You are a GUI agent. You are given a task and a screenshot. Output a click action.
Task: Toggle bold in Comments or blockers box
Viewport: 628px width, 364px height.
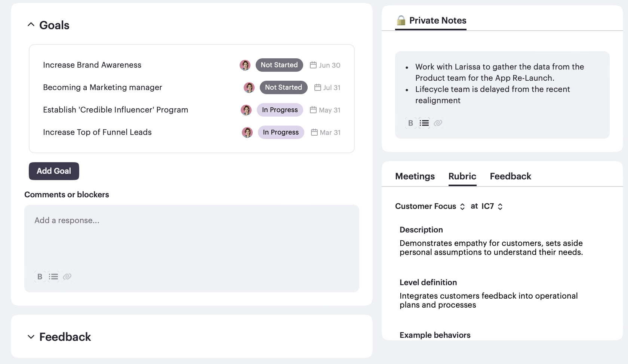tap(40, 277)
